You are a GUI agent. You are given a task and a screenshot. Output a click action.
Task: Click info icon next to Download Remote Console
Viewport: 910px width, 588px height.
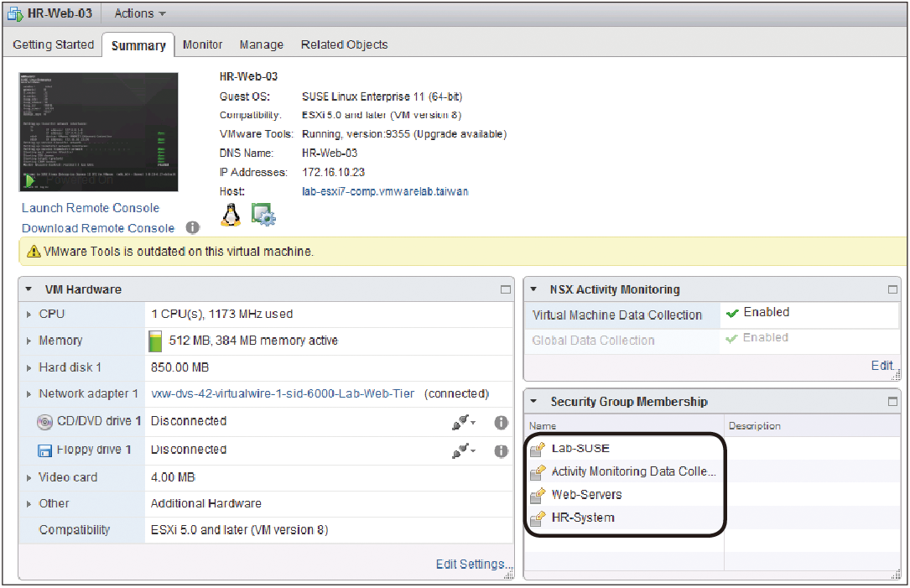tap(192, 228)
